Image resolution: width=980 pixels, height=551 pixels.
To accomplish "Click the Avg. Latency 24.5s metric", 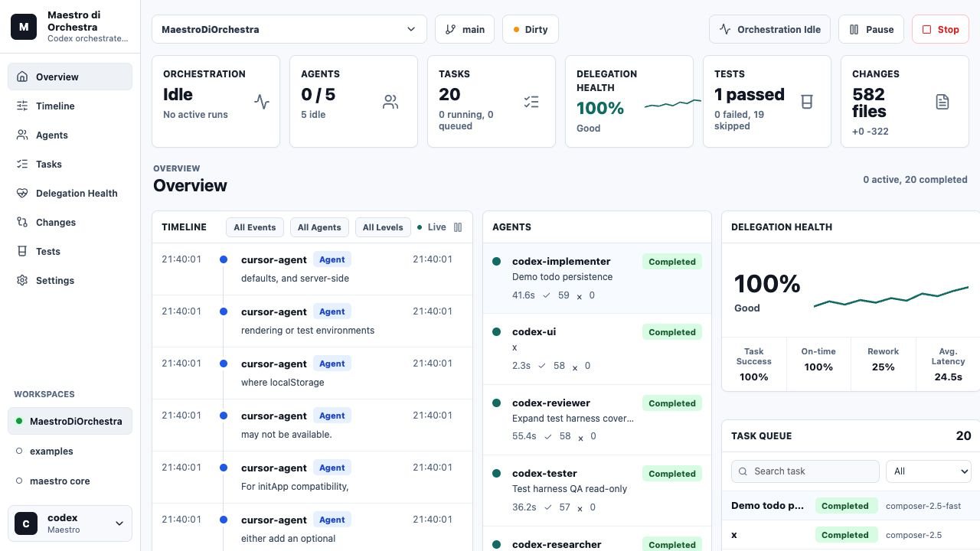I will (948, 364).
